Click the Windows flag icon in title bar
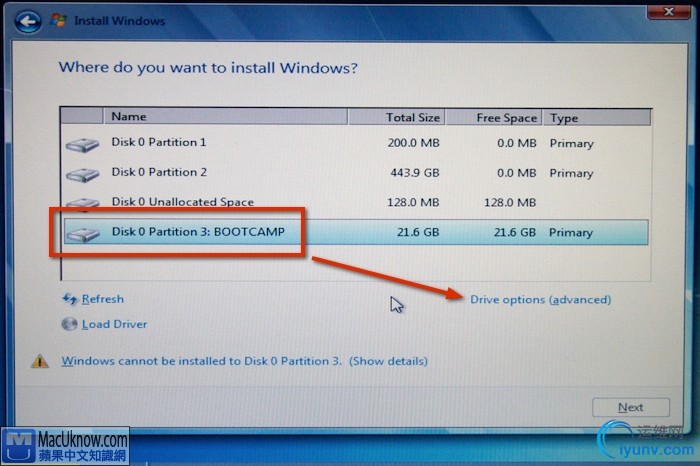This screenshot has height=466, width=700. pos(58,21)
